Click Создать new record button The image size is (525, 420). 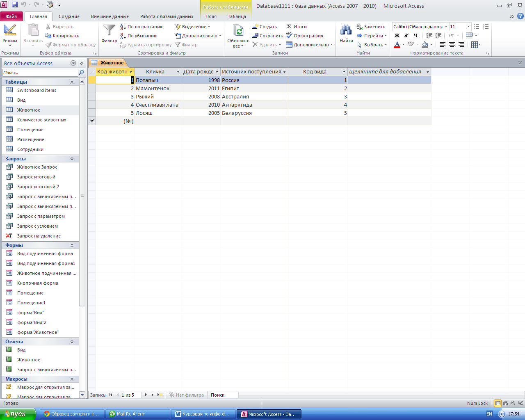265,27
